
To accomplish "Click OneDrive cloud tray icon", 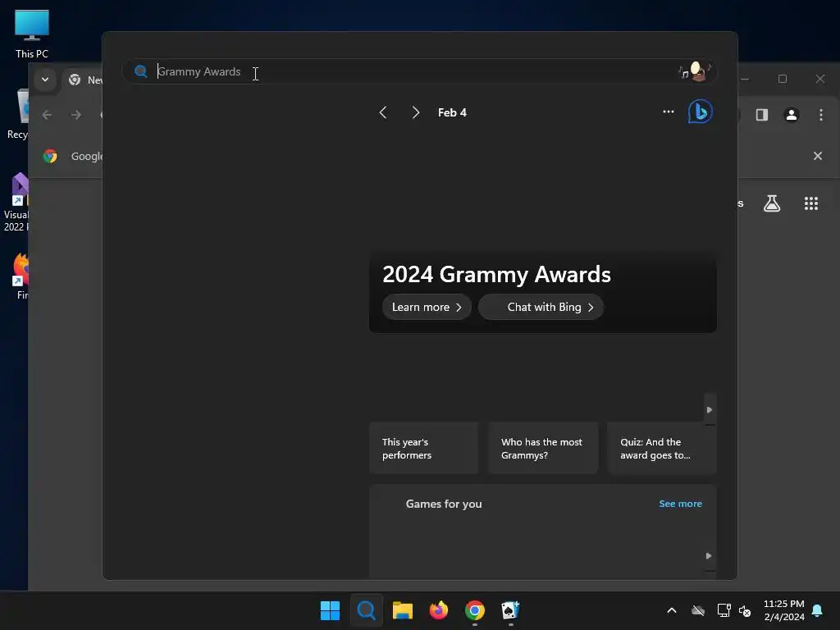I will tap(697, 610).
